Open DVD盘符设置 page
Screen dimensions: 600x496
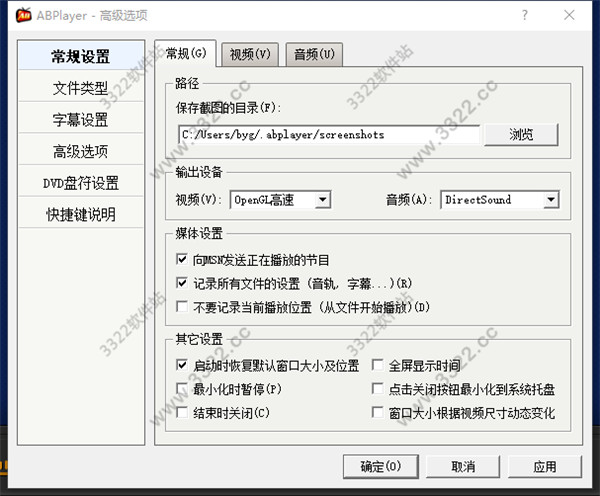click(81, 183)
